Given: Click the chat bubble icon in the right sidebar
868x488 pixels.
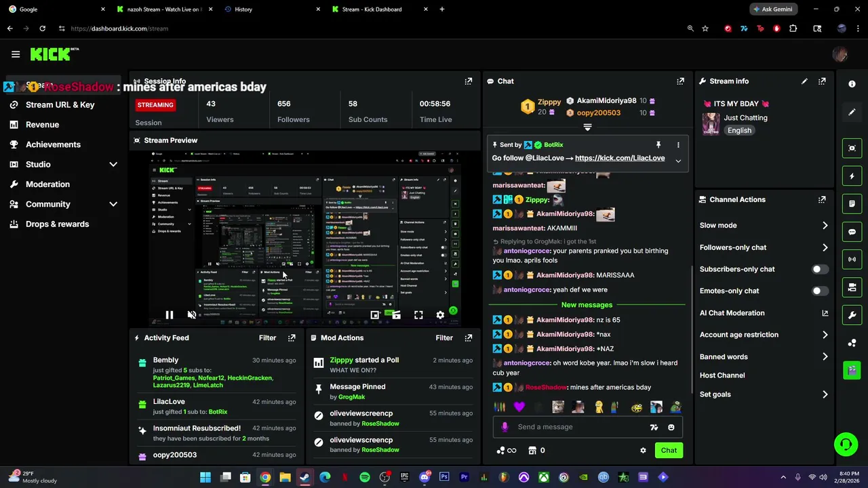Looking at the screenshot, I should (852, 232).
